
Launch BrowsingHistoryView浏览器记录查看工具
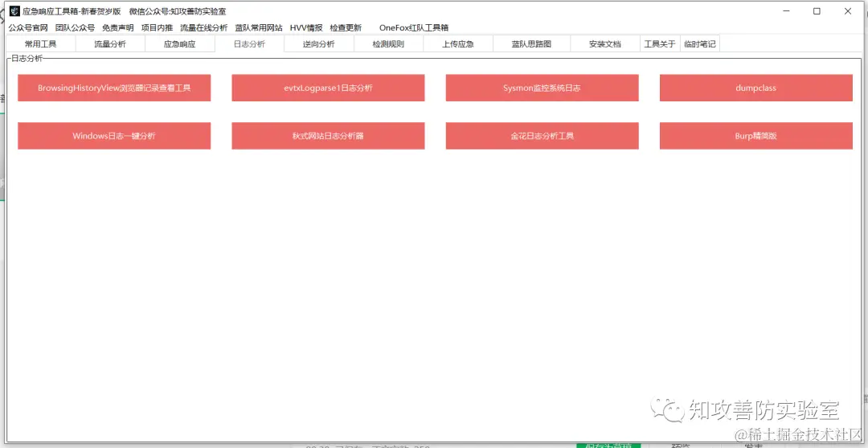coord(114,88)
